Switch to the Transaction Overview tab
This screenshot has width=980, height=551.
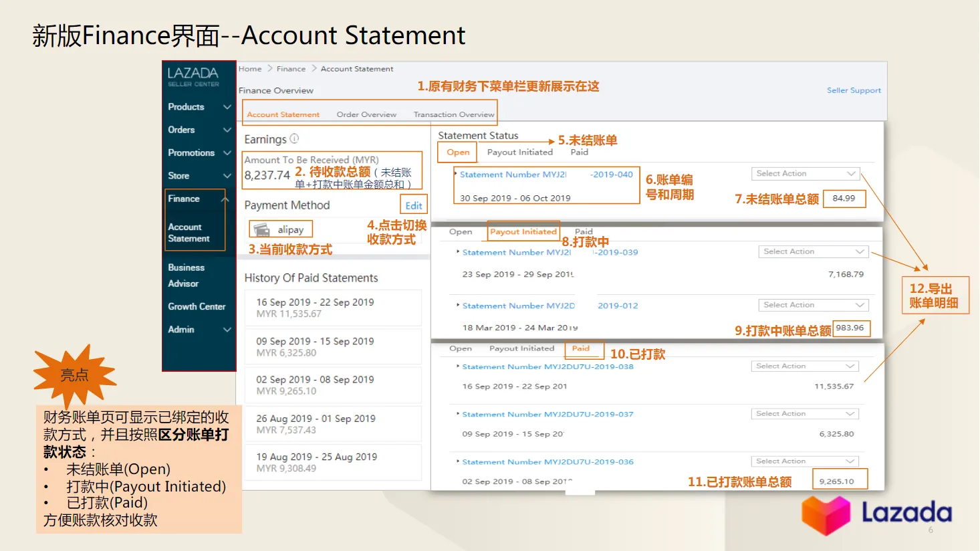[453, 114]
